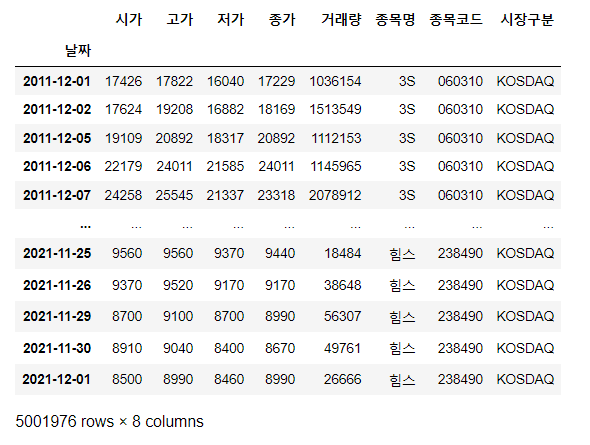The height and width of the screenshot is (445, 590).
Task: Select the 2021-11-26 date row label
Action: coord(57,286)
